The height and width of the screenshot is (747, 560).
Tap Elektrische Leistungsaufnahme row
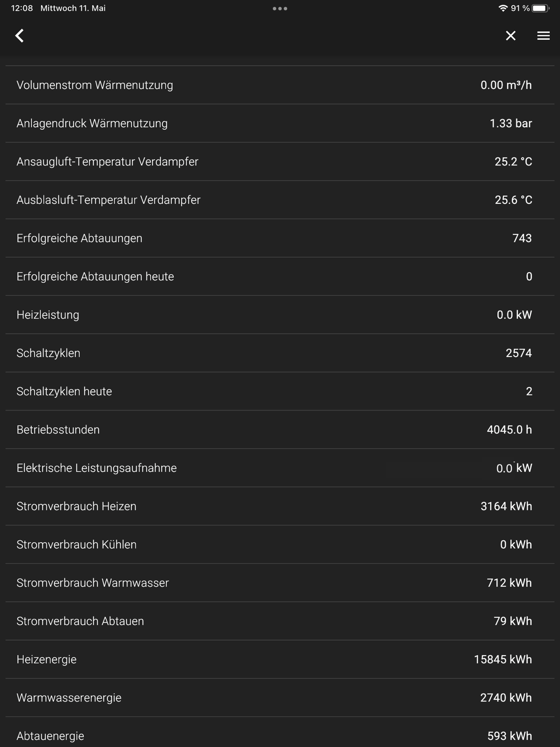point(280,468)
